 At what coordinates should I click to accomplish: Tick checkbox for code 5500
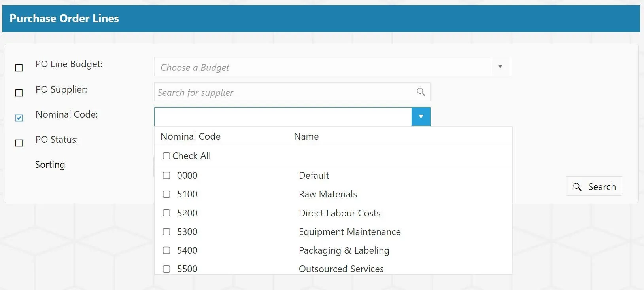166,269
